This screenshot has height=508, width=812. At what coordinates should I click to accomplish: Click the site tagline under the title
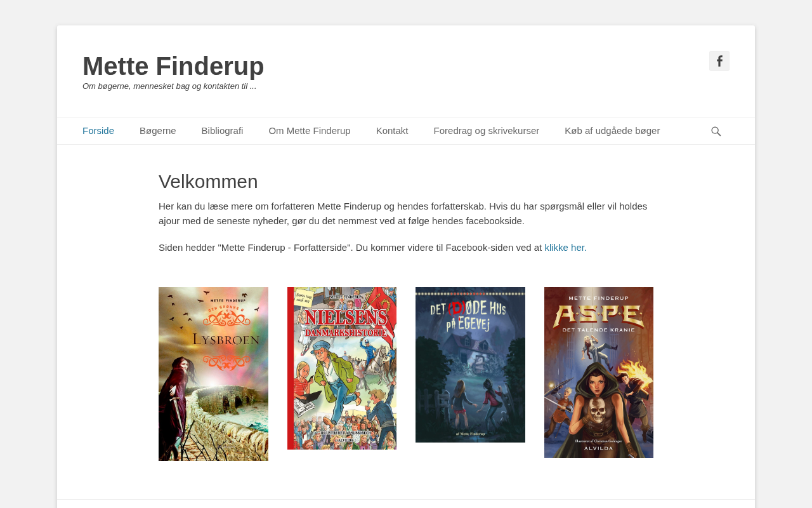click(x=169, y=86)
